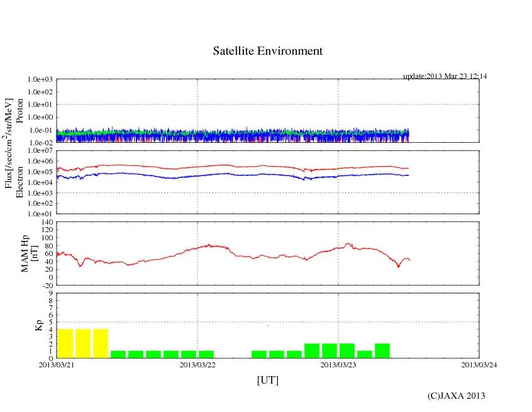Click the first green Kp bar after yellow bars
The width and height of the screenshot is (532, 412).
(118, 354)
